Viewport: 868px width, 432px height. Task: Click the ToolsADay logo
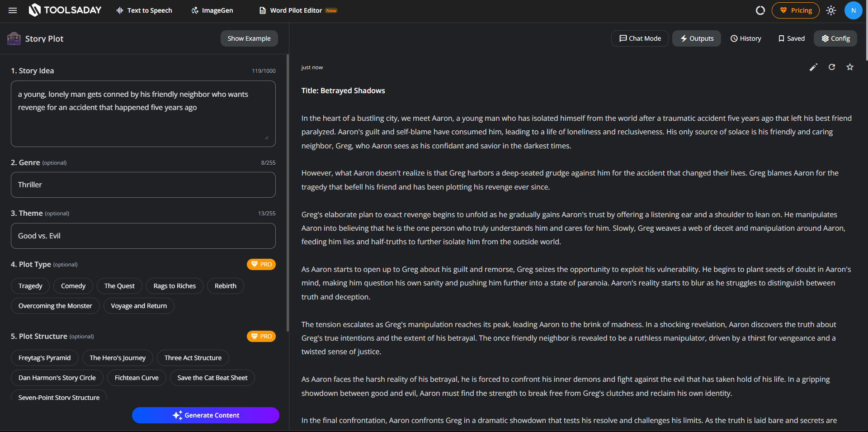[65, 10]
